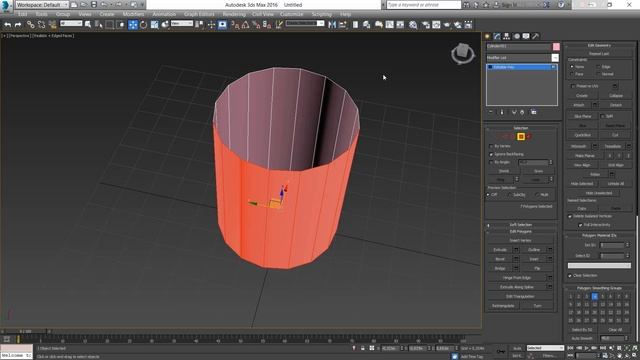Open the Display command panel tab
Screen dimensions: 640x360
(526, 36)
